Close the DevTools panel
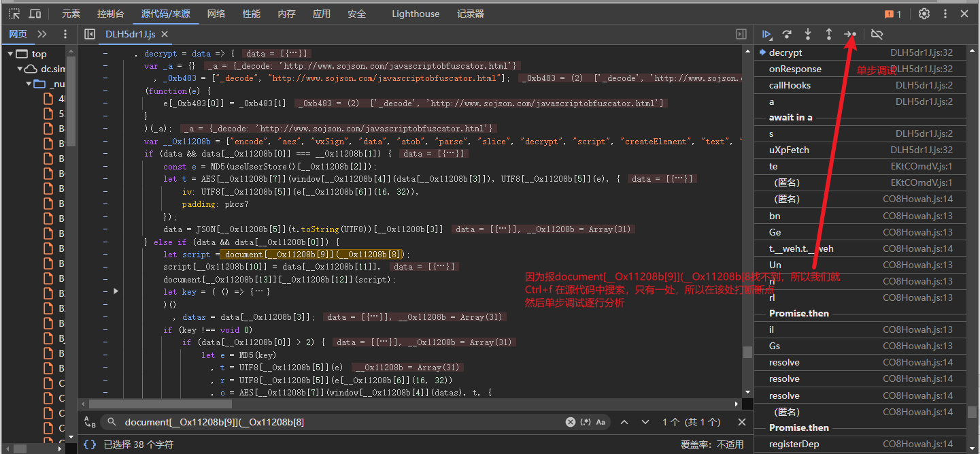Image resolution: width=980 pixels, height=454 pixels. pyautogui.click(x=965, y=14)
